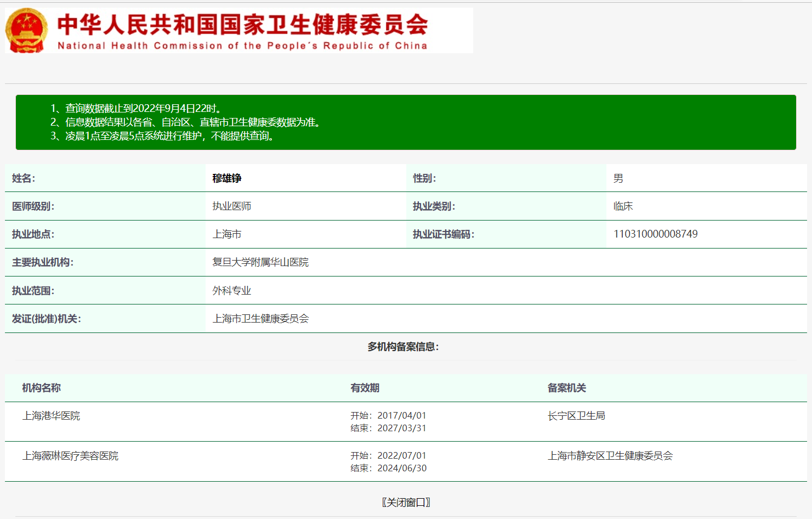Click the 多机构备案信息 section heading
Viewport: 812px width, 519px height.
[403, 347]
